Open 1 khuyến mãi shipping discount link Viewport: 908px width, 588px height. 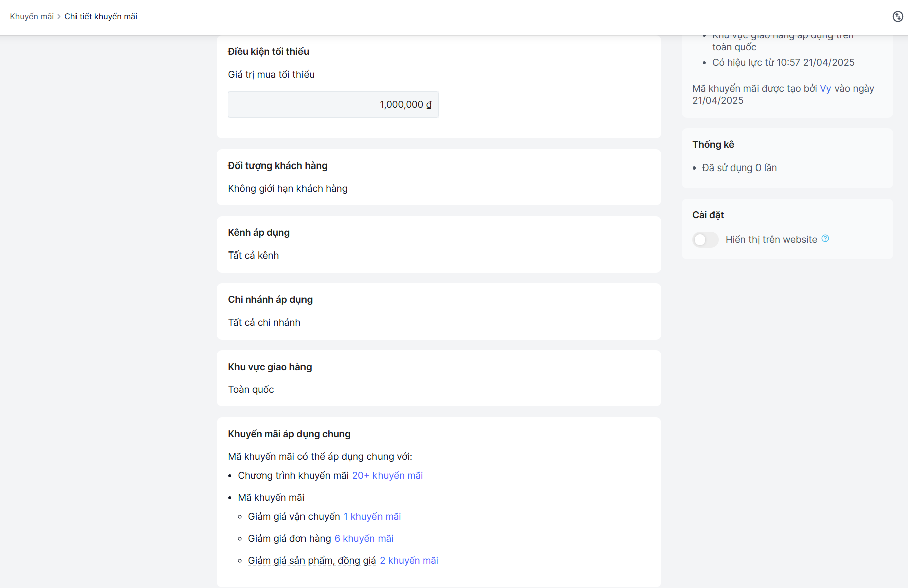[372, 517]
